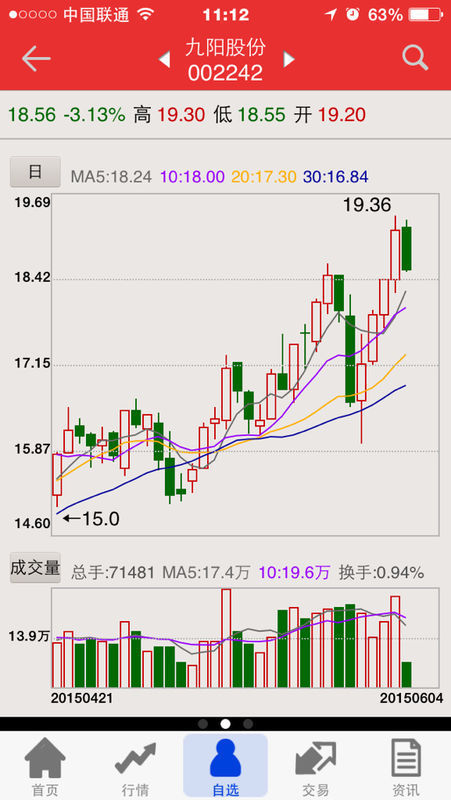Tap the 15.87 price axis label
Viewport: 451px width, 800px height.
click(x=32, y=449)
